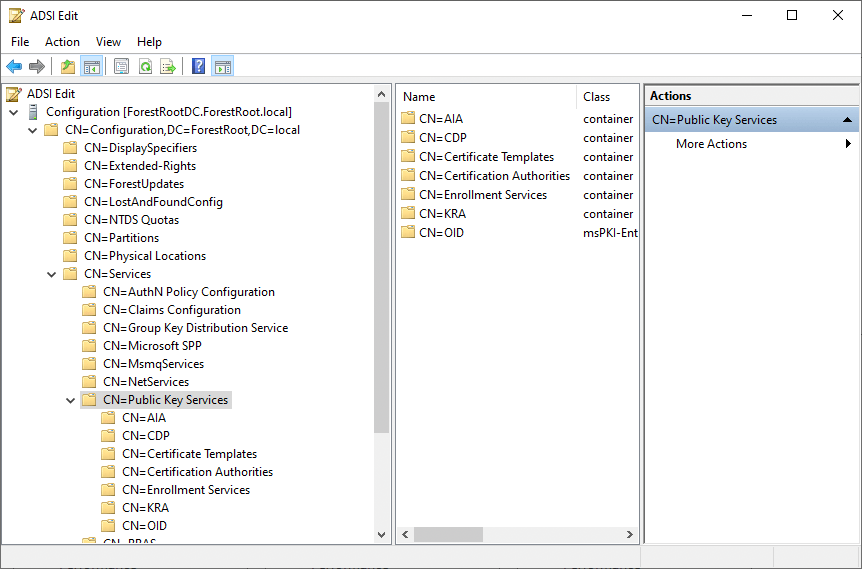Screen dimensions: 862x569
Task: Select CN=Enrollment Services in the left tree
Action: (186, 490)
